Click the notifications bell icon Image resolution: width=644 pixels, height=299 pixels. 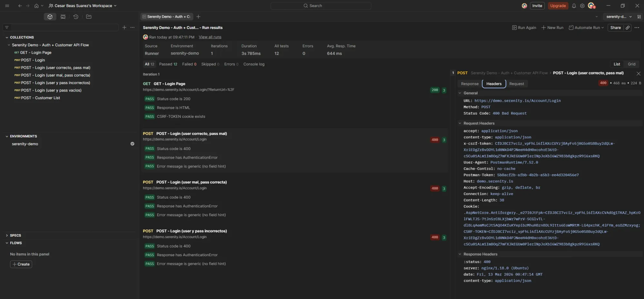pos(574,5)
